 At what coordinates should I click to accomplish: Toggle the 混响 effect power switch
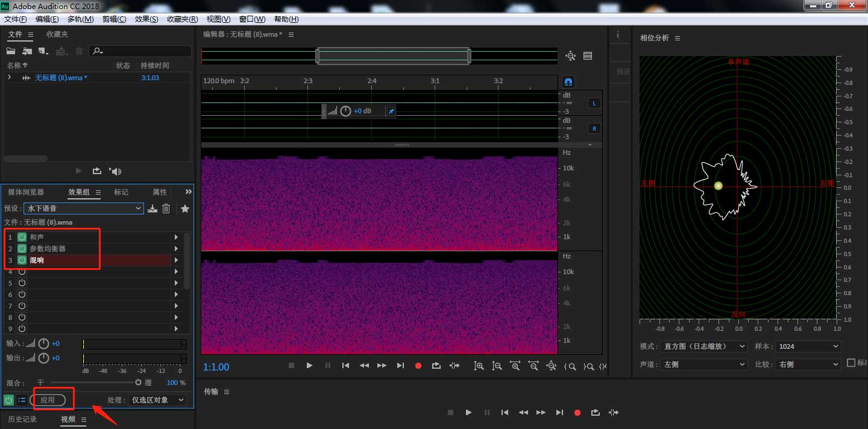point(22,260)
